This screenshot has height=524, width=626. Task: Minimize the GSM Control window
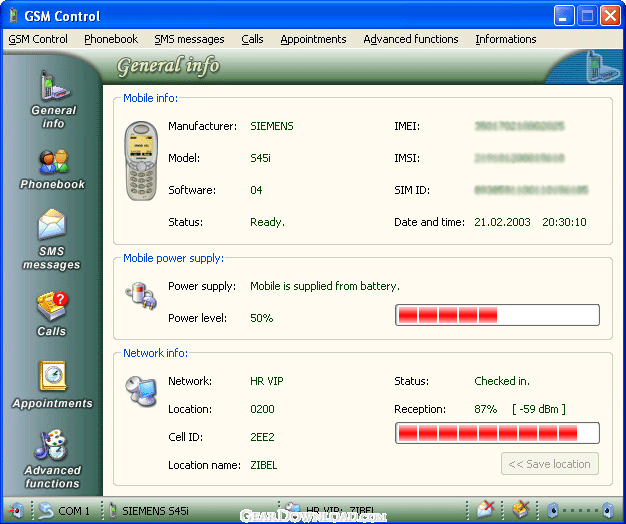[564, 16]
